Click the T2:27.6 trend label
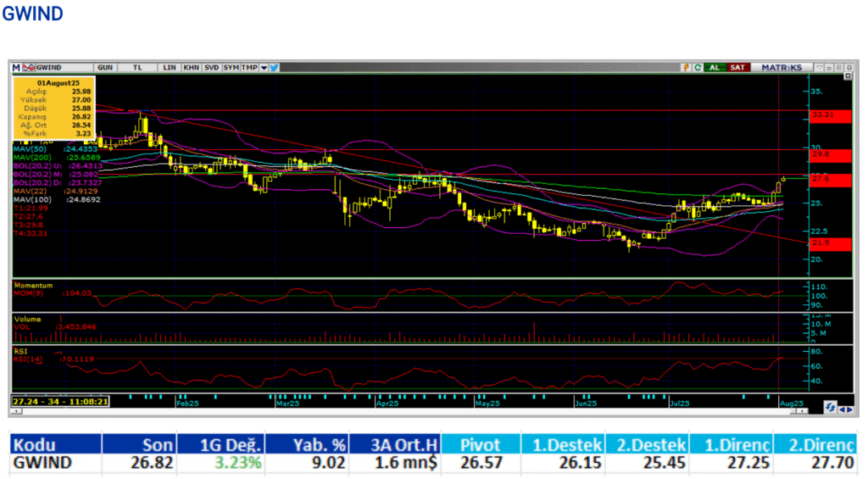868x479 pixels. point(28,216)
